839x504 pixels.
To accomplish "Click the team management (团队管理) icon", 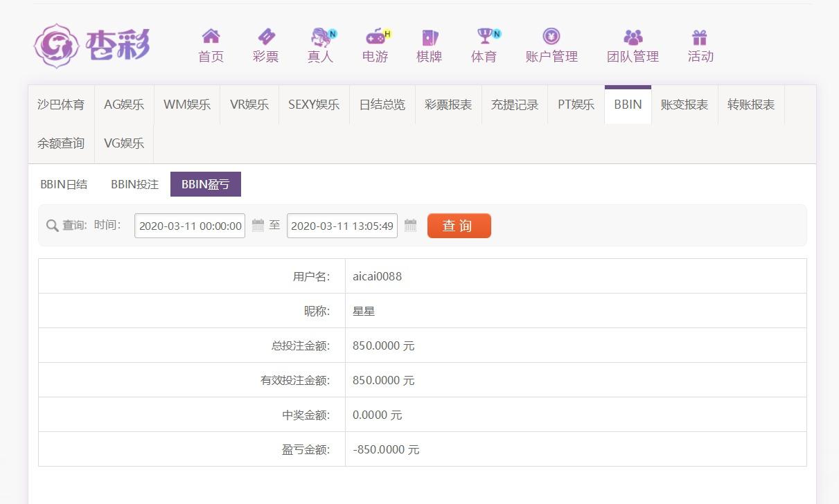I will pos(633,37).
